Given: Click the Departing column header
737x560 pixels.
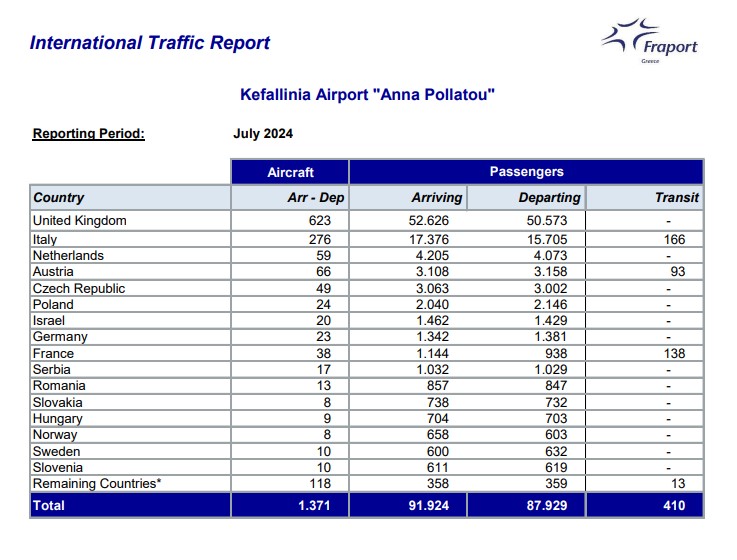Looking at the screenshot, I should (549, 198).
